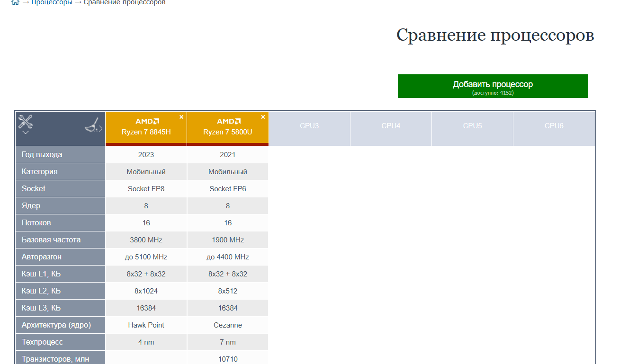Click the Сравнение процессоров page heading
The height and width of the screenshot is (364, 619).
click(x=495, y=35)
